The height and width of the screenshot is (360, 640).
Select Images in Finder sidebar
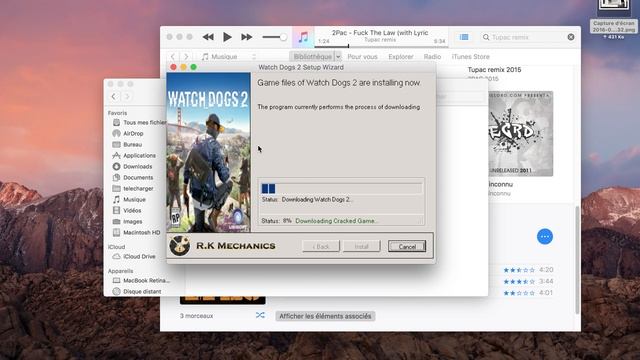pyautogui.click(x=127, y=222)
